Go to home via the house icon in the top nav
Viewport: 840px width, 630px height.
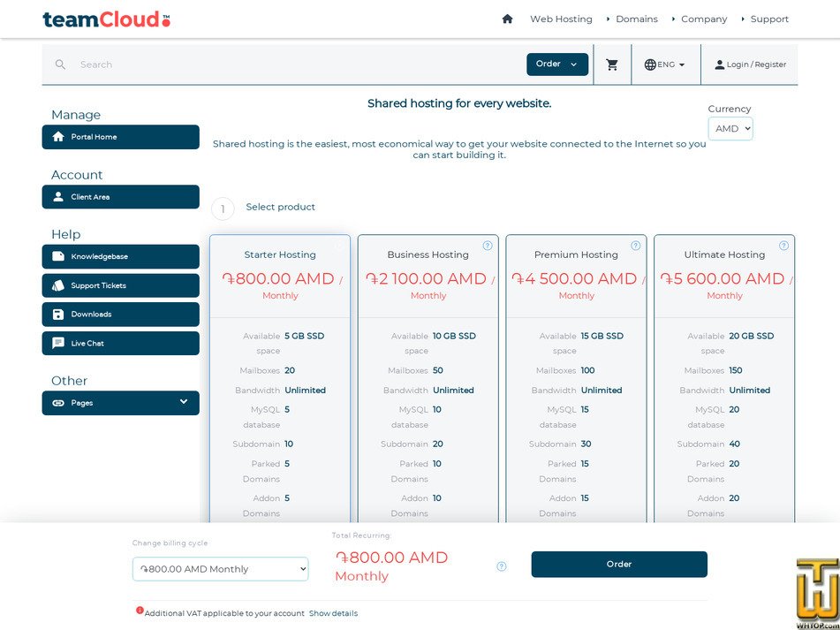point(507,19)
